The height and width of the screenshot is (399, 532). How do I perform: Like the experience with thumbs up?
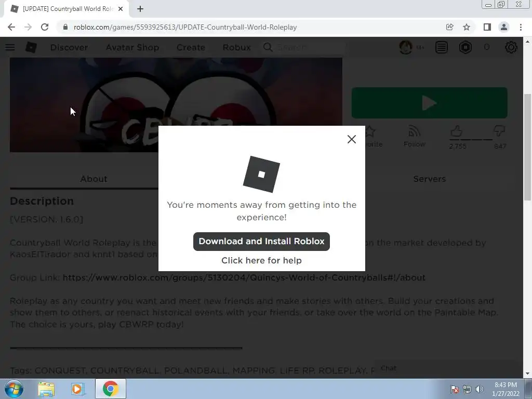click(x=457, y=131)
